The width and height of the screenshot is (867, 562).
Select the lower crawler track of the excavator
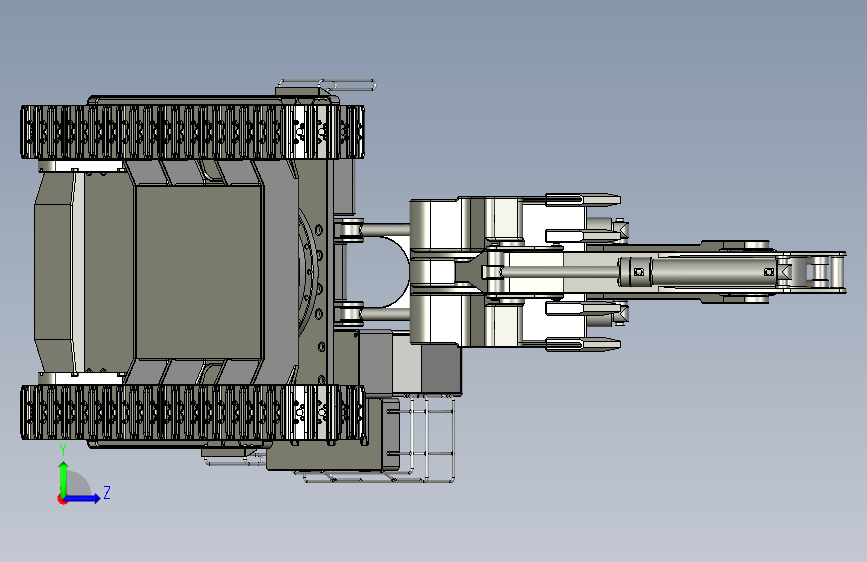[194, 413]
